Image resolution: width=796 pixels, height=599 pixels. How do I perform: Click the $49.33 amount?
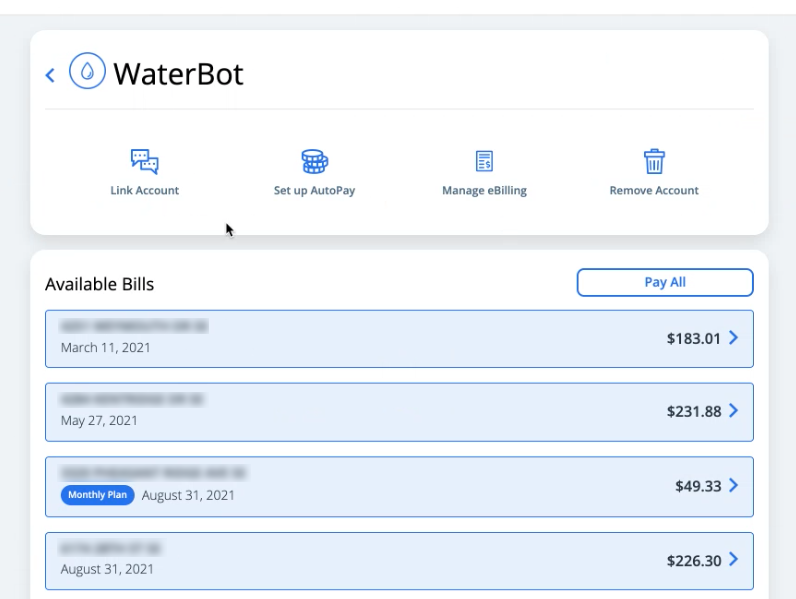pyautogui.click(x=698, y=486)
